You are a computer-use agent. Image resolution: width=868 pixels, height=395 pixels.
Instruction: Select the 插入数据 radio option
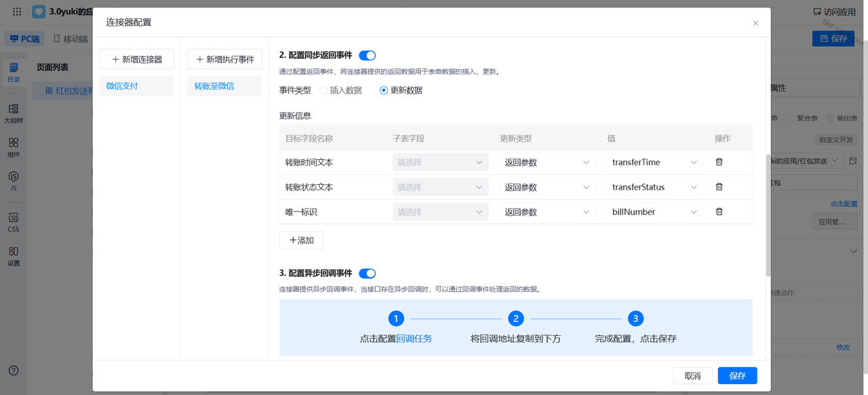[323, 90]
